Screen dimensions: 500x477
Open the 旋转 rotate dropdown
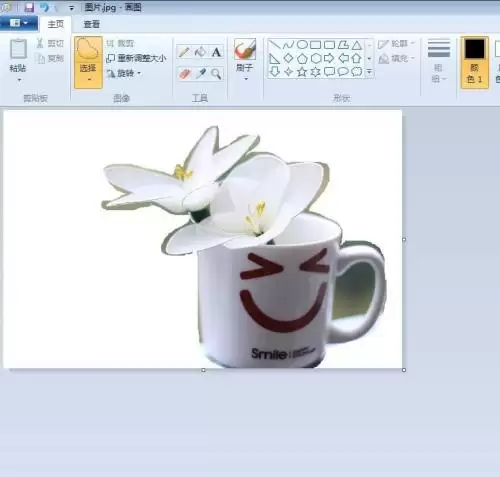coord(124,73)
